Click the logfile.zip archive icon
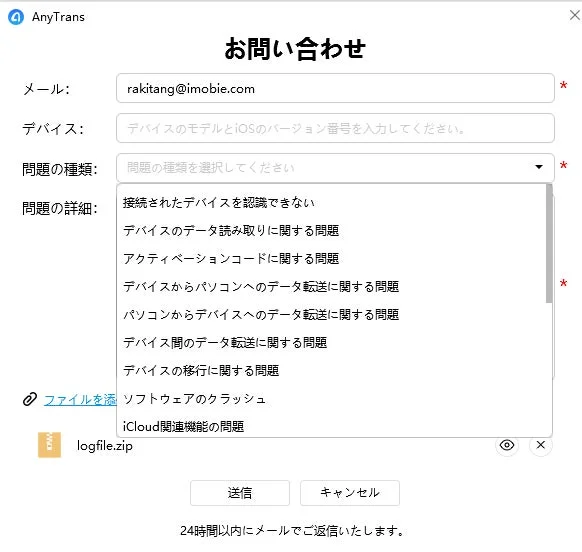Image resolution: width=582 pixels, height=552 pixels. coord(49,445)
